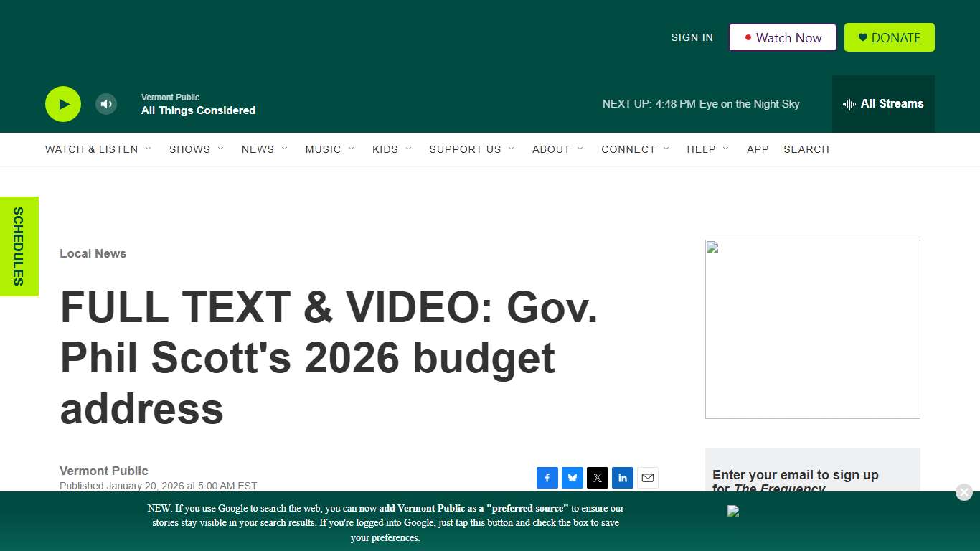Open Search from the navigation bar
Viewport: 980px width, 551px height.
806,149
